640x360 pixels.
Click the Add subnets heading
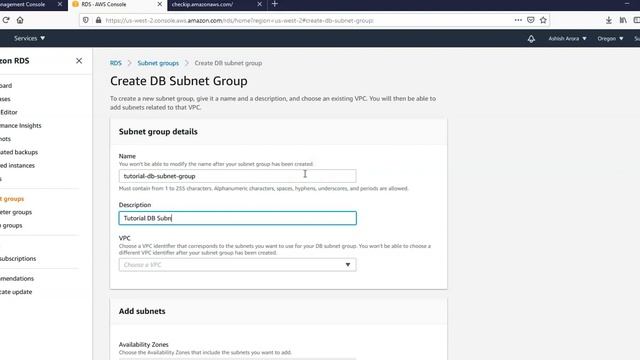coord(142,311)
